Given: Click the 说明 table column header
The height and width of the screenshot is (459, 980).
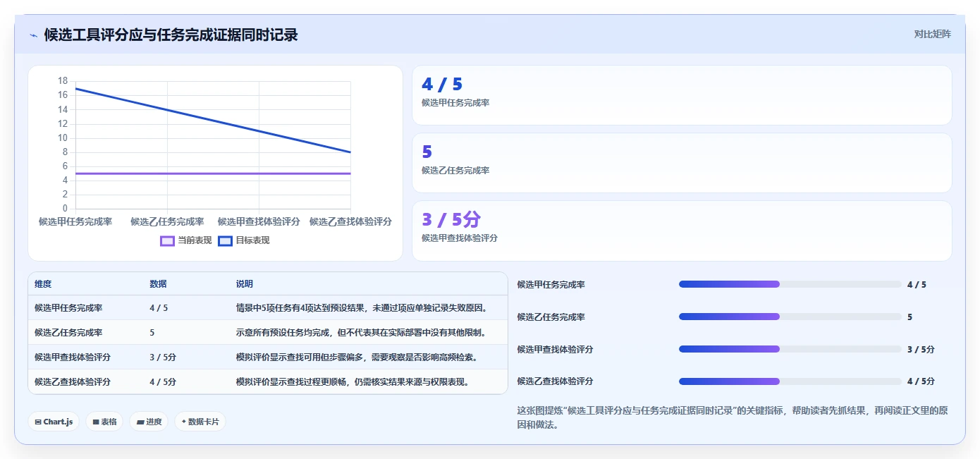Looking at the screenshot, I should [x=244, y=284].
